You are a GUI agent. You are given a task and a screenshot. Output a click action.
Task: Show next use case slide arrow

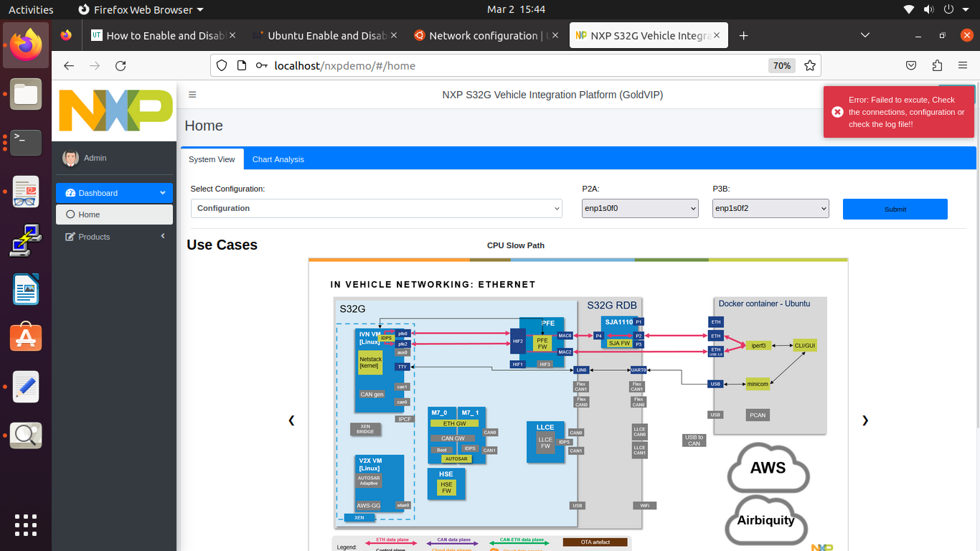point(865,420)
